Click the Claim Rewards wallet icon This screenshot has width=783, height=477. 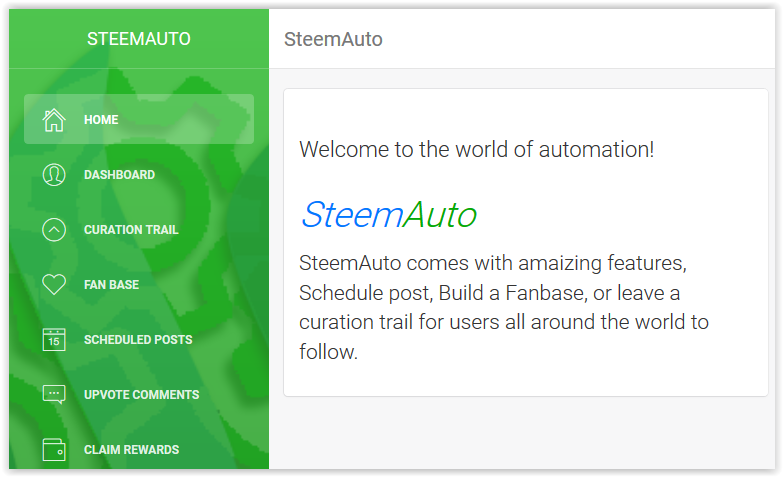coord(54,450)
